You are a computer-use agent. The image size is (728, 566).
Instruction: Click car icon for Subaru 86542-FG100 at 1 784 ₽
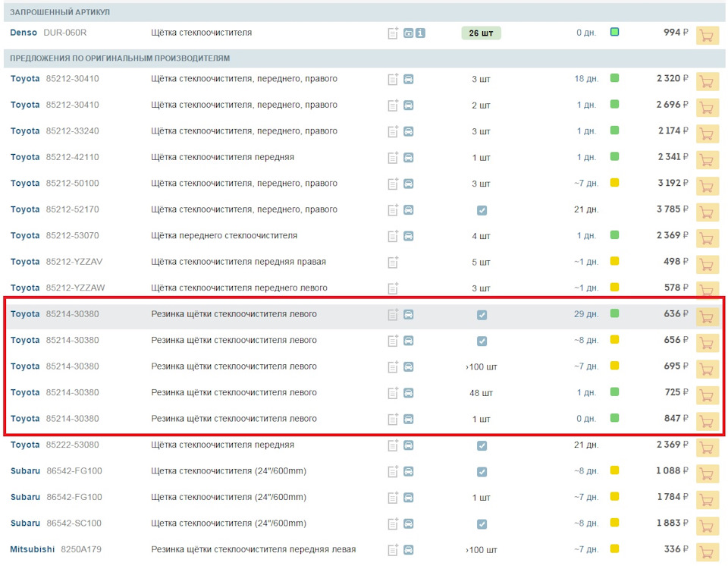pyautogui.click(x=408, y=498)
